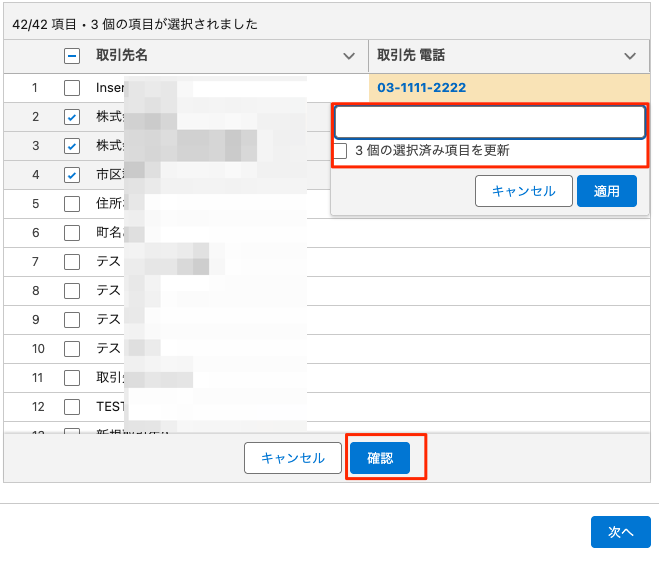Click the 次へ button
659x566 pixels.
(620, 532)
